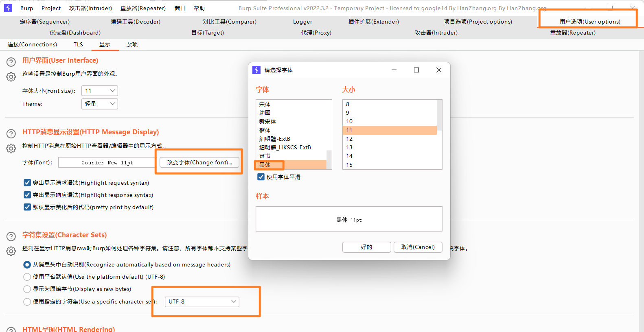Toggle pretty print by default checkbox
The image size is (644, 332).
click(27, 207)
